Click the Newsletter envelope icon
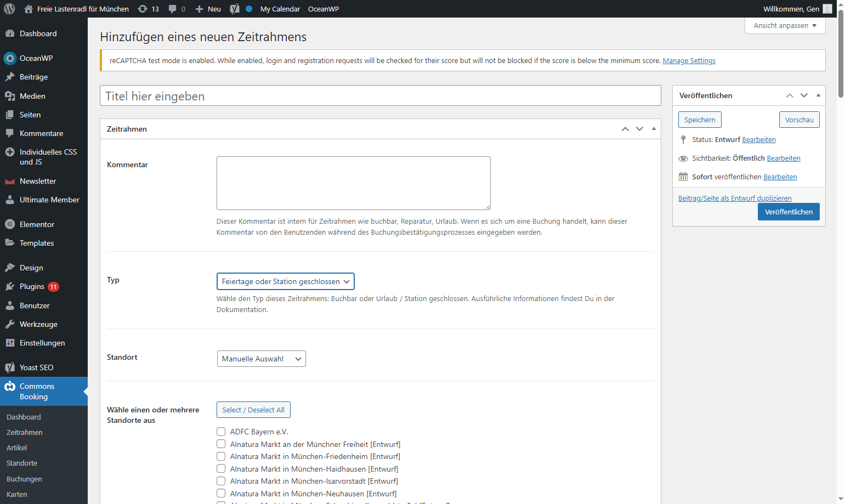The width and height of the screenshot is (845, 504). pyautogui.click(x=10, y=181)
